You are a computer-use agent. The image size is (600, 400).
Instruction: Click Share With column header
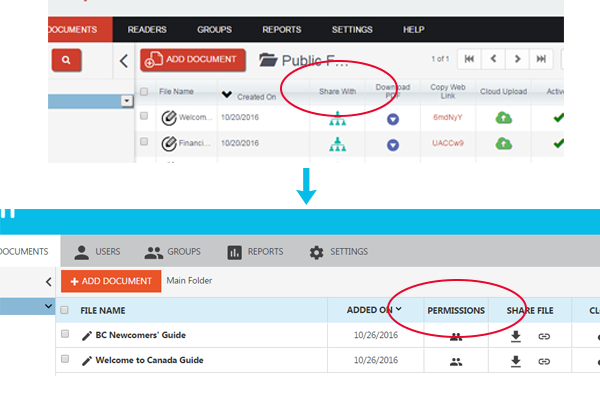coord(338,91)
